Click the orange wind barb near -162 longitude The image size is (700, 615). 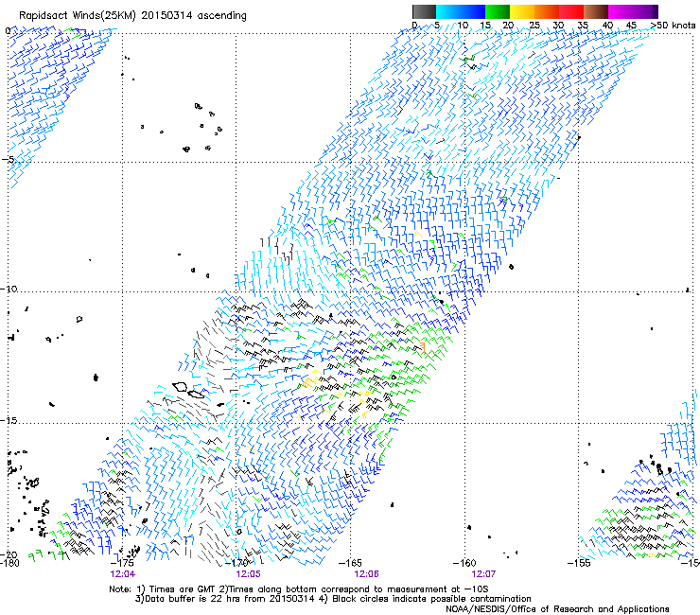(422, 345)
